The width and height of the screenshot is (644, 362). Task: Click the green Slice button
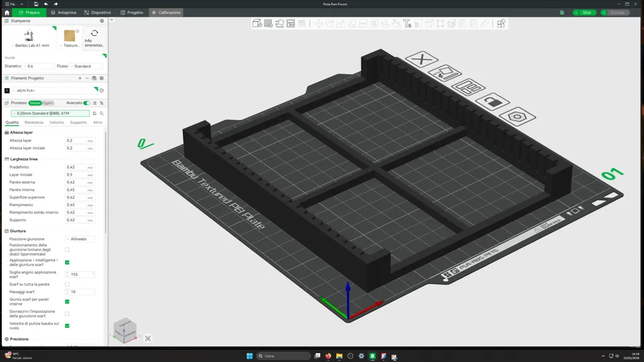(x=587, y=13)
